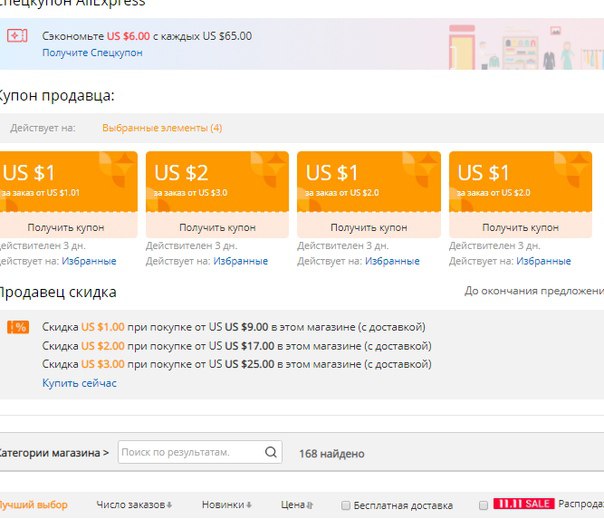Click the Скидка US $2.00 offer line
604x519 pixels.
[237, 346]
